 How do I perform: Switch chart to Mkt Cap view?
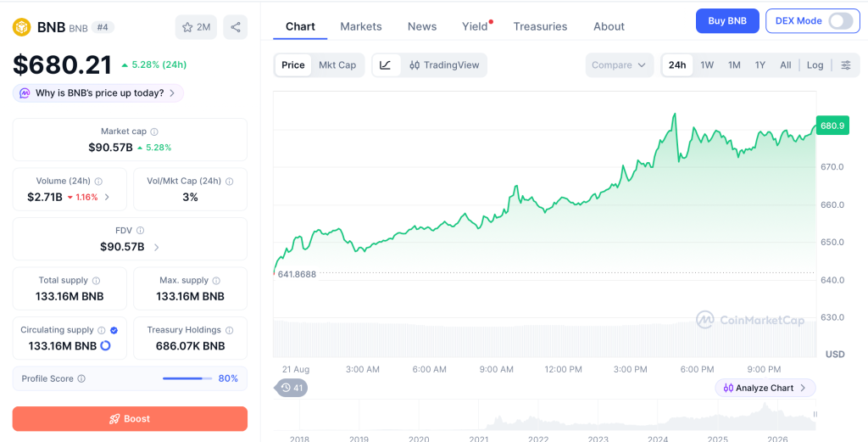[x=337, y=64]
